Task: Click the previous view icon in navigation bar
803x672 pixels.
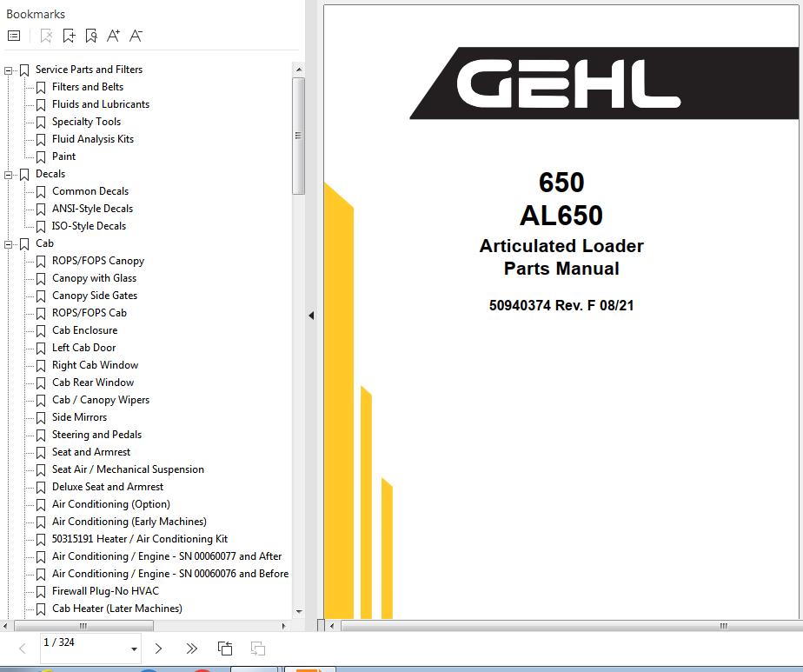Action: pyautogui.click(x=225, y=649)
